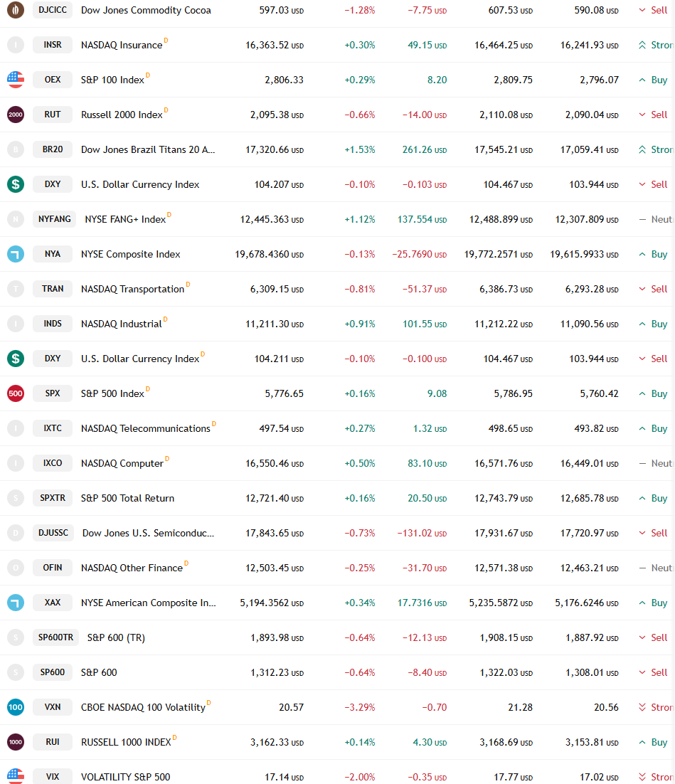This screenshot has height=784, width=675.
Task: Click the 16,571.76 high value for IXCO
Action: [x=504, y=464]
